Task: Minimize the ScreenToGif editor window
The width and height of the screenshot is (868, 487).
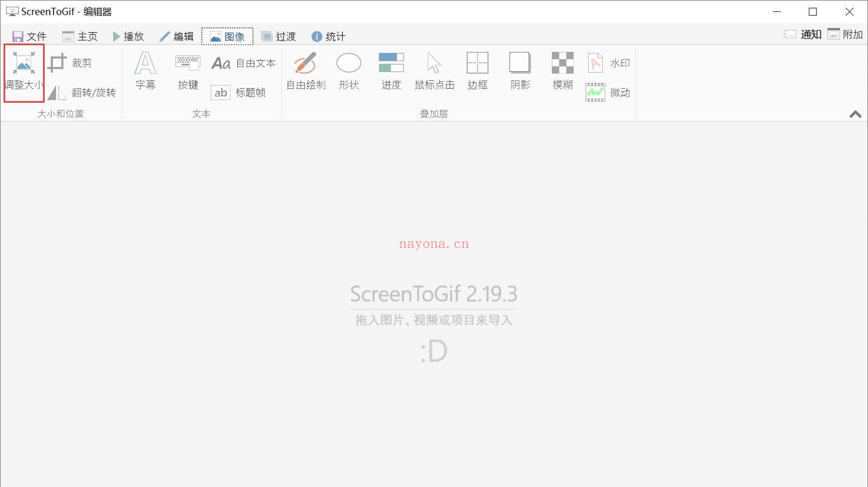Action: (x=777, y=11)
